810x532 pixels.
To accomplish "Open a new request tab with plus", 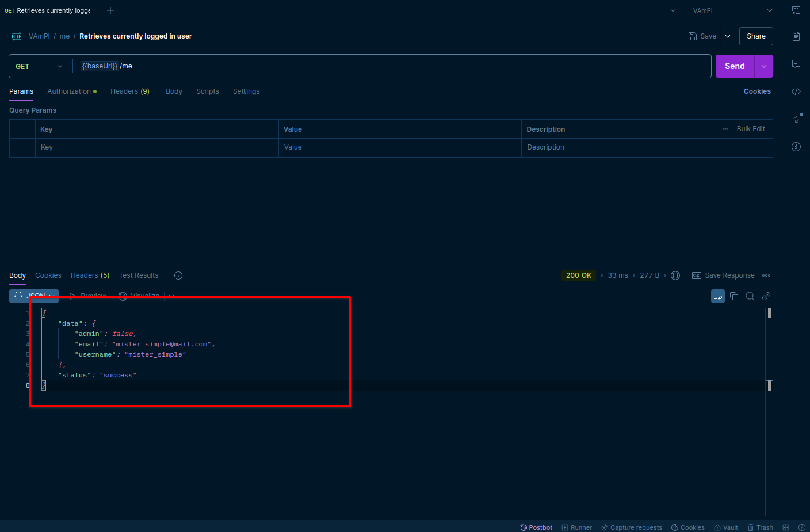I will click(110, 10).
